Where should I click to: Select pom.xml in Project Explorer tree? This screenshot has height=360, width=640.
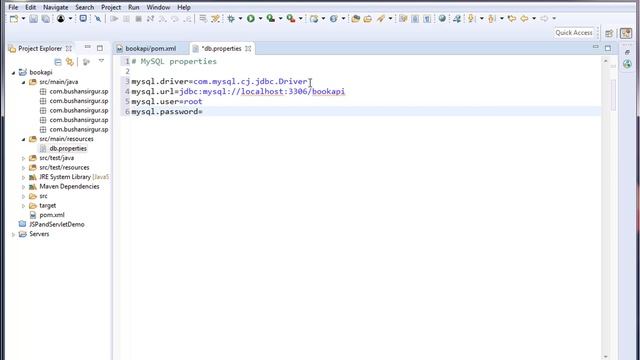point(51,215)
